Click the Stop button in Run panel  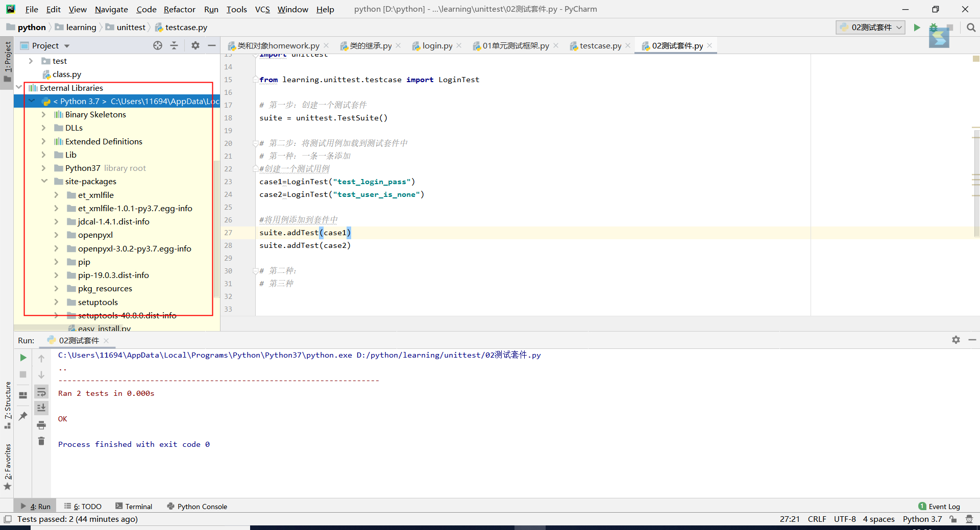point(22,374)
